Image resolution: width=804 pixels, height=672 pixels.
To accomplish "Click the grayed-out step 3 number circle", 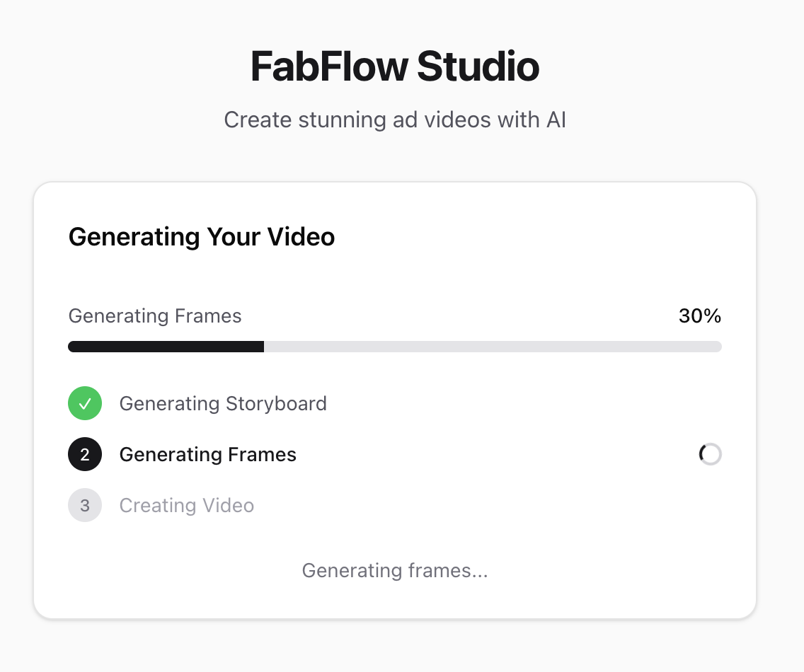I will pyautogui.click(x=85, y=506).
